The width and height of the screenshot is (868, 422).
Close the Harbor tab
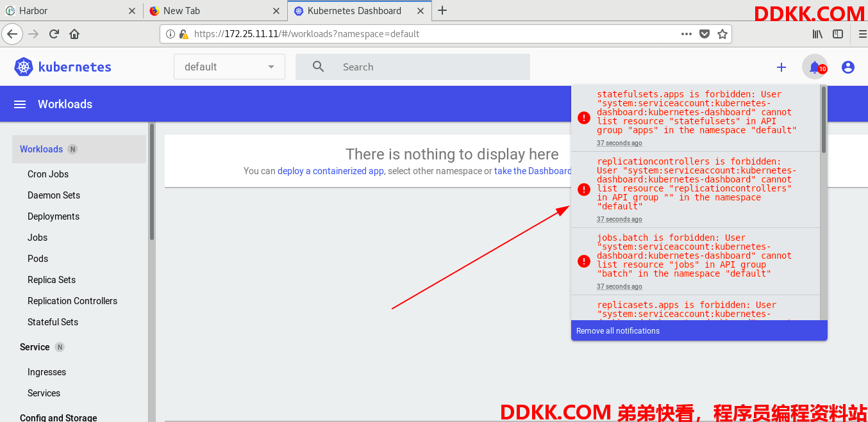point(132,11)
